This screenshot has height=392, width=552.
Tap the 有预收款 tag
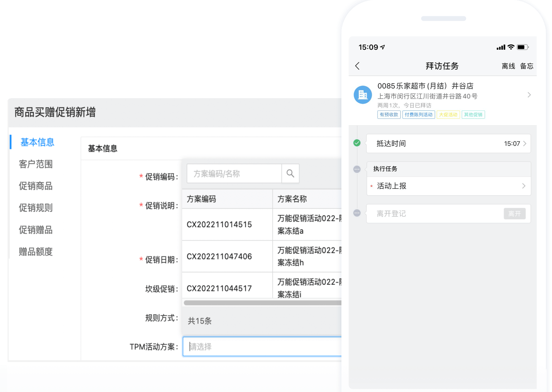tap(389, 115)
